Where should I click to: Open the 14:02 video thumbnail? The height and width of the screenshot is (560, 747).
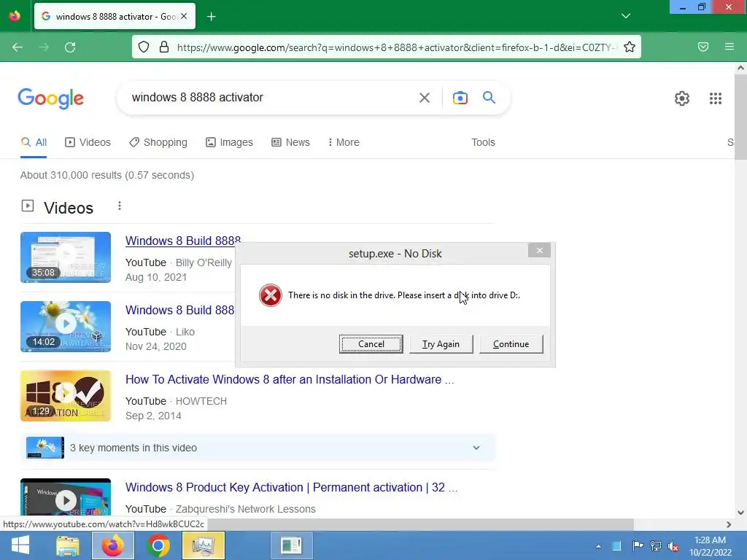pos(66,327)
